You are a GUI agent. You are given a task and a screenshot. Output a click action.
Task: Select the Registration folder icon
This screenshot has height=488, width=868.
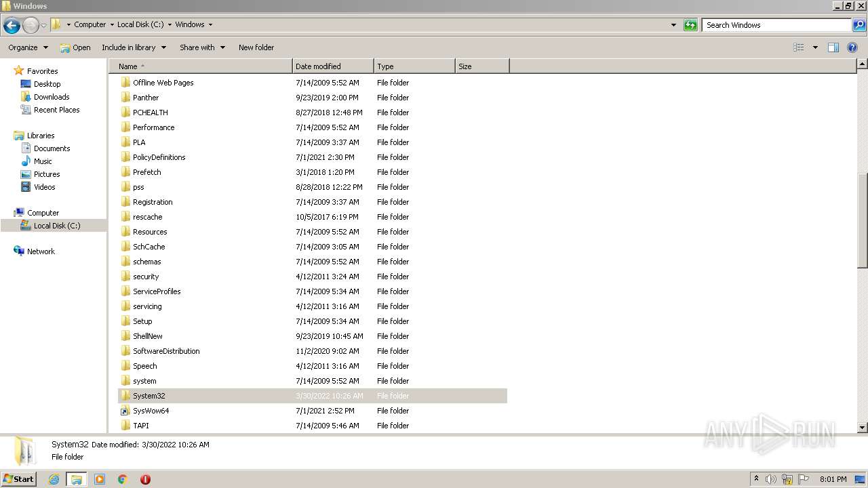125,202
